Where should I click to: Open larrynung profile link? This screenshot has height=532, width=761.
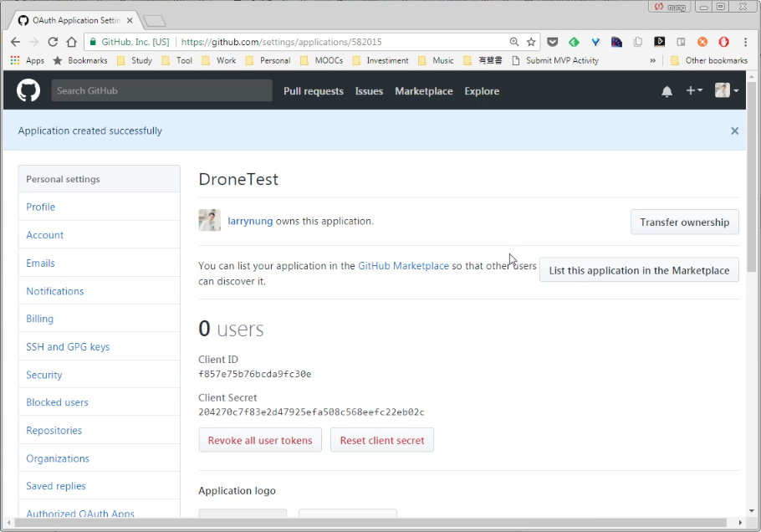tap(250, 221)
